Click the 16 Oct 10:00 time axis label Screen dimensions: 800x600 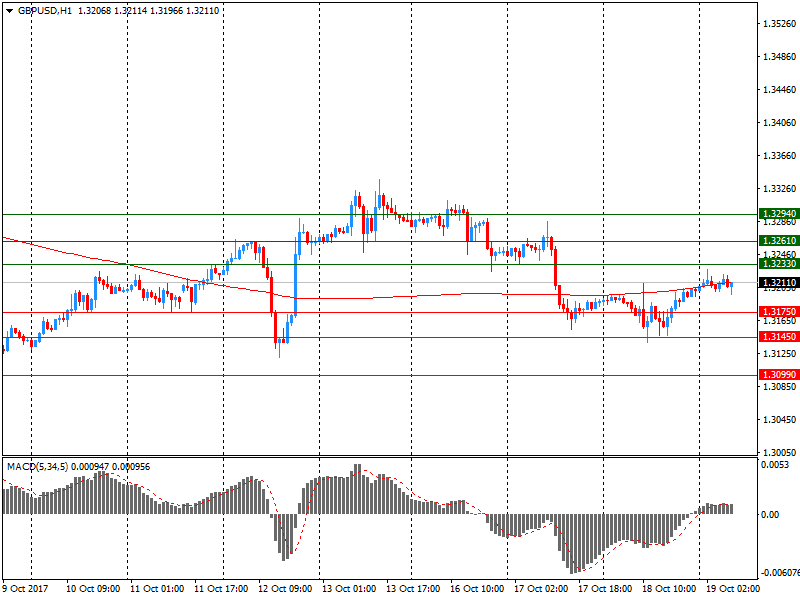[x=477, y=589]
